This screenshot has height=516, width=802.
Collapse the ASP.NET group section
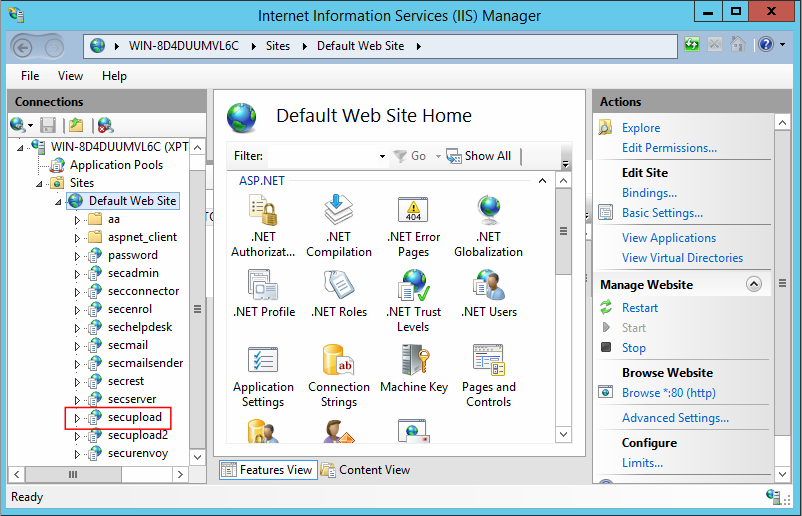(542, 181)
